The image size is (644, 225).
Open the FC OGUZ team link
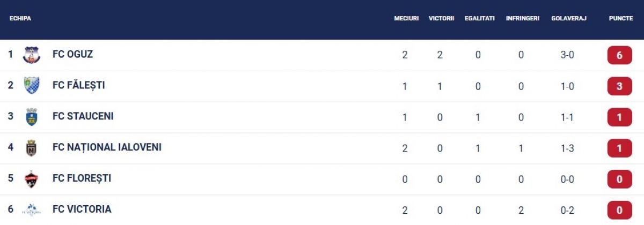click(73, 54)
